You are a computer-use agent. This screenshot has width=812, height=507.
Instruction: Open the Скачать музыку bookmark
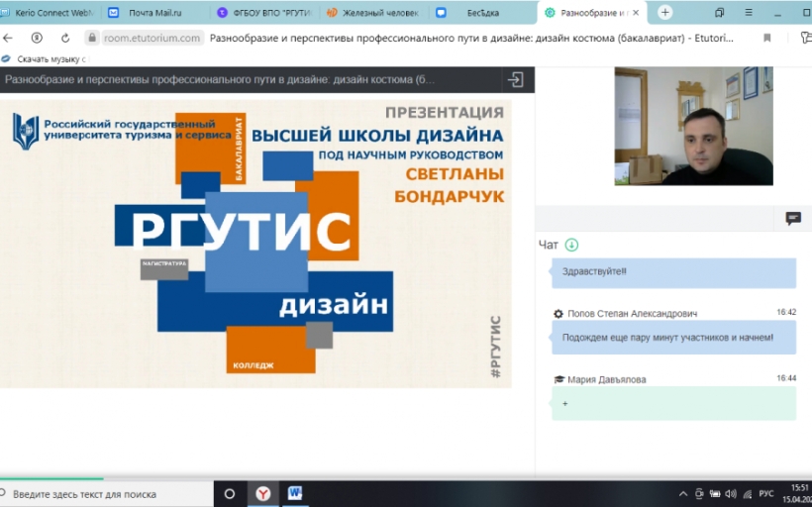pos(46,59)
